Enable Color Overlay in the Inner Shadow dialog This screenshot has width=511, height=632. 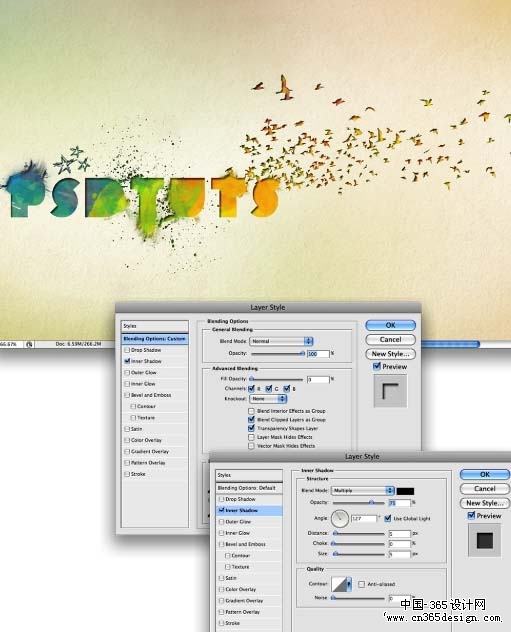pos(222,589)
